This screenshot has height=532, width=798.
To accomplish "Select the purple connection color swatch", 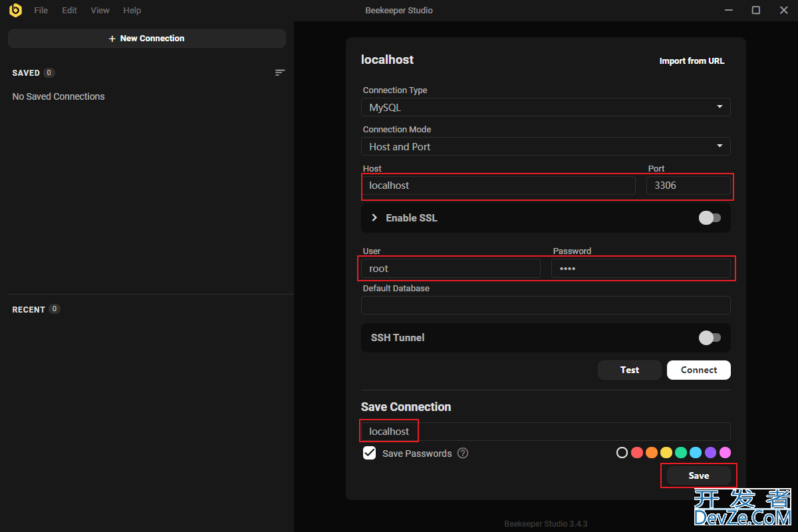I will pyautogui.click(x=710, y=453).
